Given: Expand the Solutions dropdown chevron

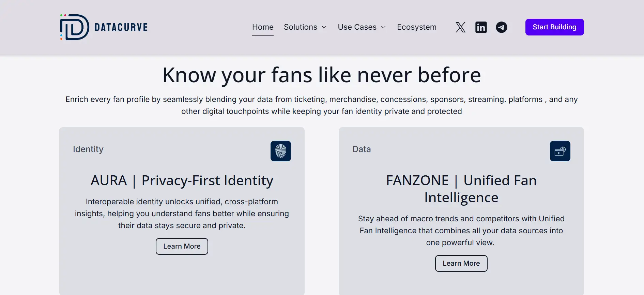Looking at the screenshot, I should click(324, 27).
